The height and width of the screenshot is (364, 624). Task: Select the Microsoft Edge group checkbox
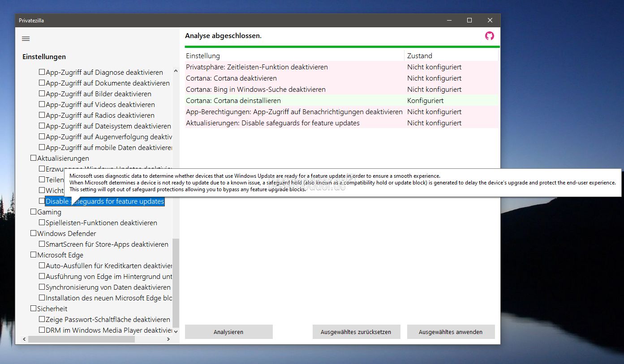coord(33,254)
